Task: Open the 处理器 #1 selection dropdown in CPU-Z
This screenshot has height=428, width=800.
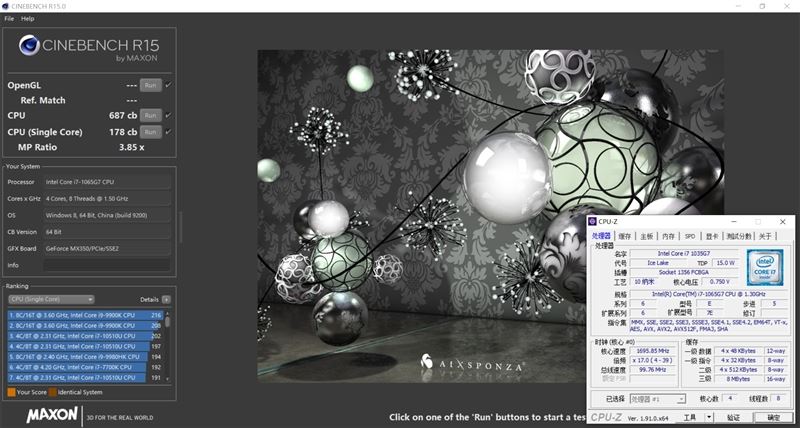Action: pos(658,399)
